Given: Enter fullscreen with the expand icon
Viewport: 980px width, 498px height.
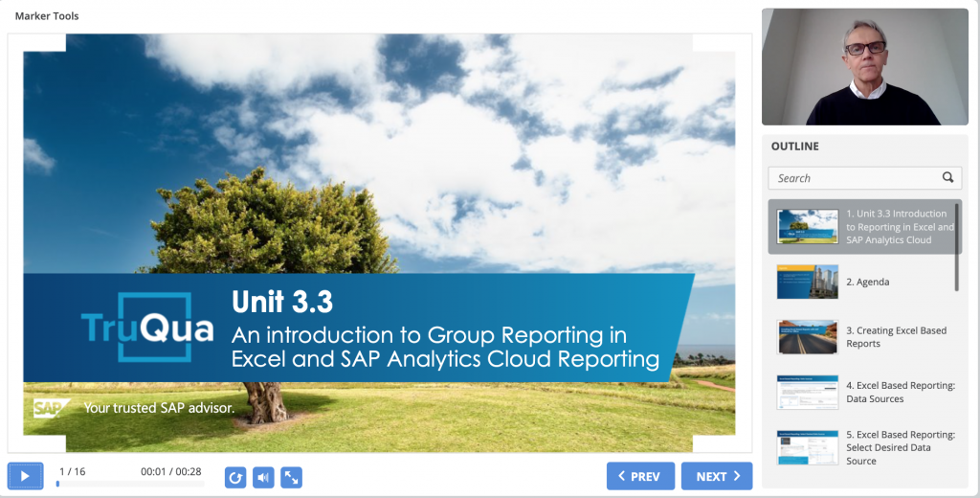Looking at the screenshot, I should click(291, 477).
